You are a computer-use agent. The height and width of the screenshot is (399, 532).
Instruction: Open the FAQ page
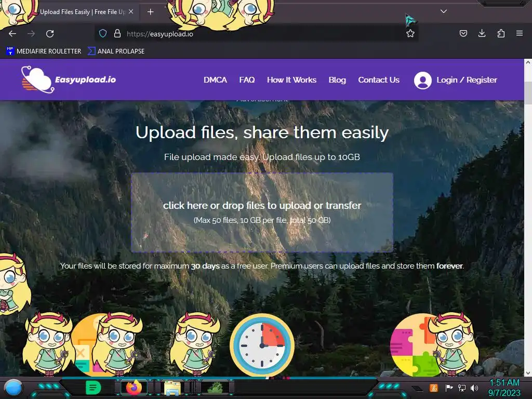(x=247, y=80)
